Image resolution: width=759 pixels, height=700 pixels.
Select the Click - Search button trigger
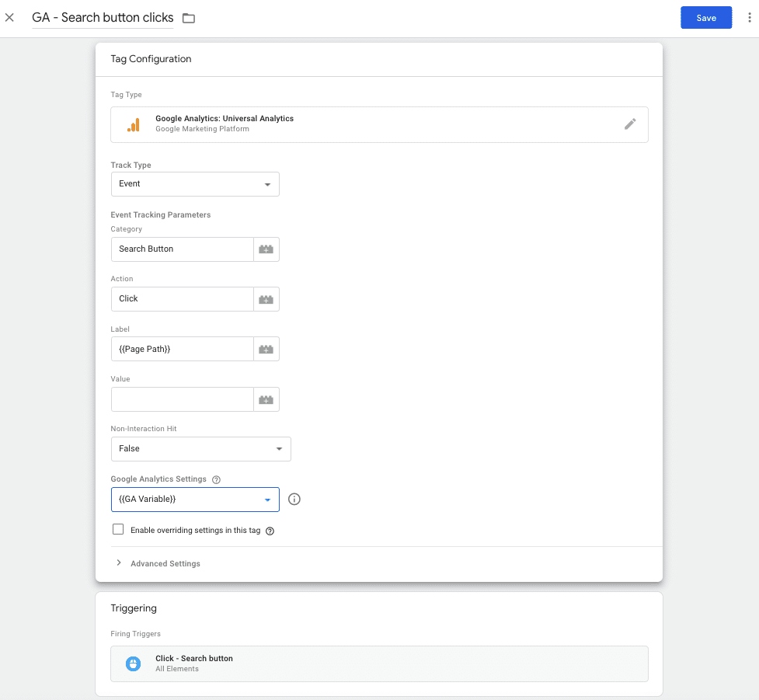(x=378, y=663)
